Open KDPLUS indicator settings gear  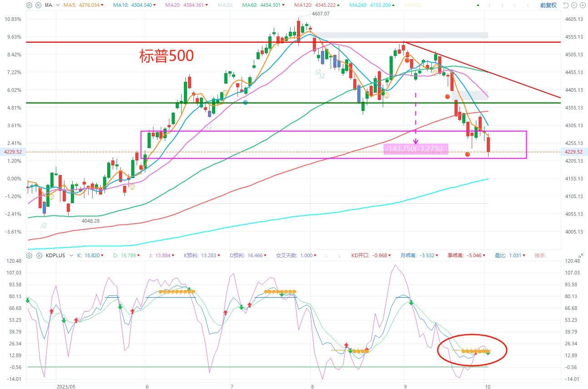point(29,255)
